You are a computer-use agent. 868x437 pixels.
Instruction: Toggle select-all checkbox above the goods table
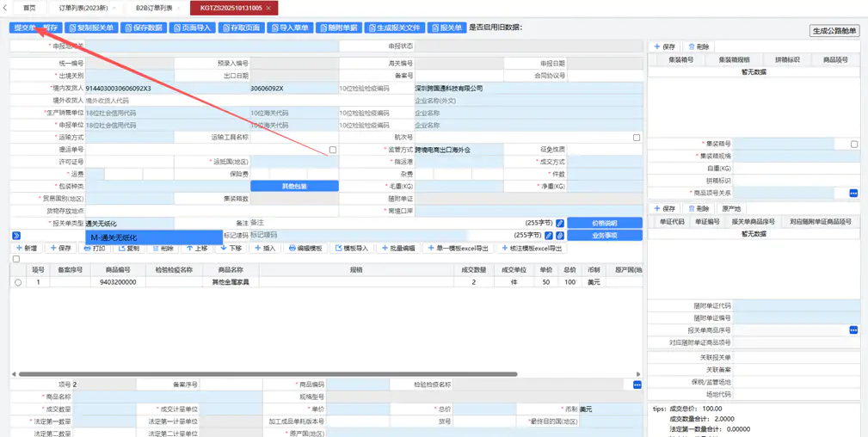(16, 259)
